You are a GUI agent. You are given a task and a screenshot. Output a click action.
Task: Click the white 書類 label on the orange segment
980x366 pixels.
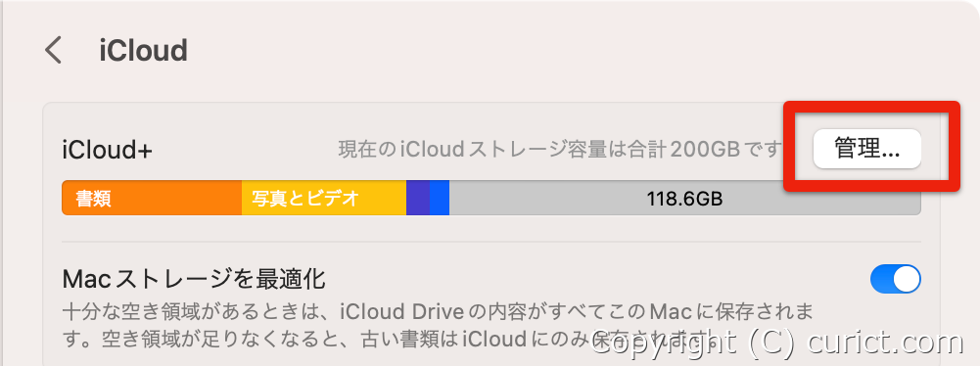(93, 199)
